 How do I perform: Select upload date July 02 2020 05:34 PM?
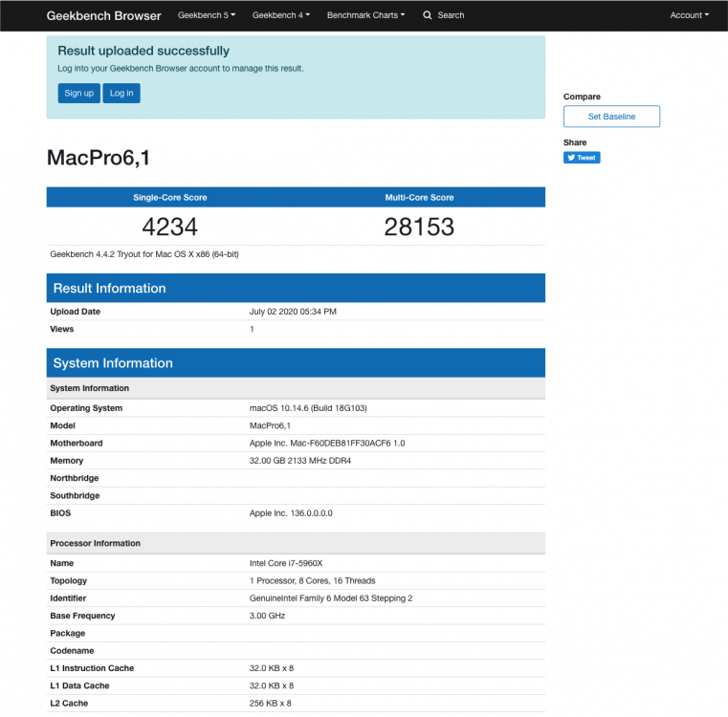coord(293,312)
